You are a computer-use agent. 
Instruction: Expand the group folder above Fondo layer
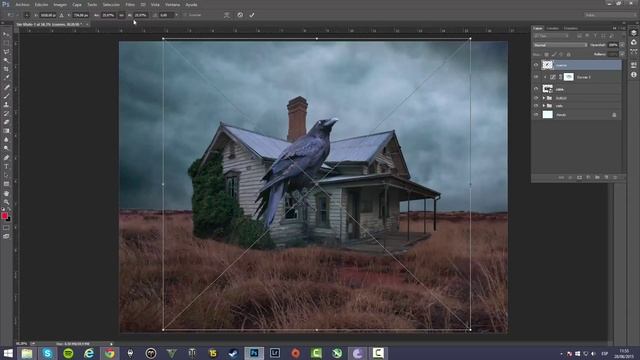544,106
